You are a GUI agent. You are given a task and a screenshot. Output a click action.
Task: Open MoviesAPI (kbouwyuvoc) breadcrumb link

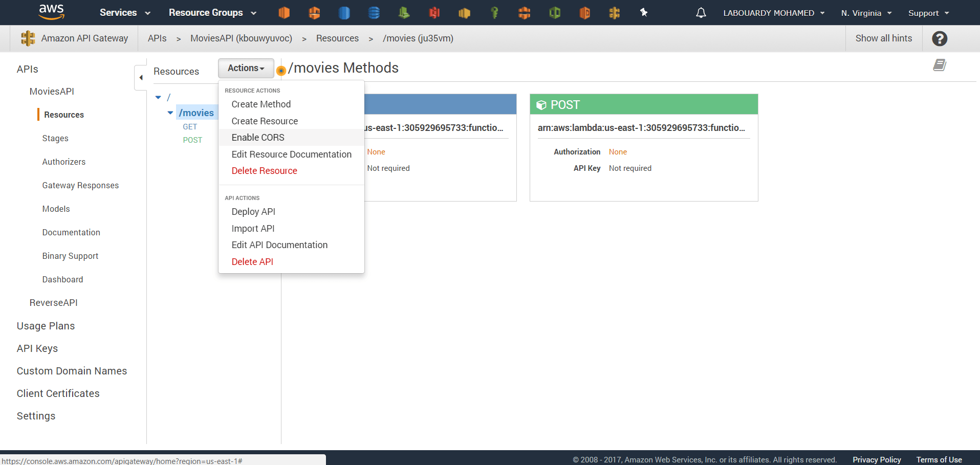pos(241,38)
